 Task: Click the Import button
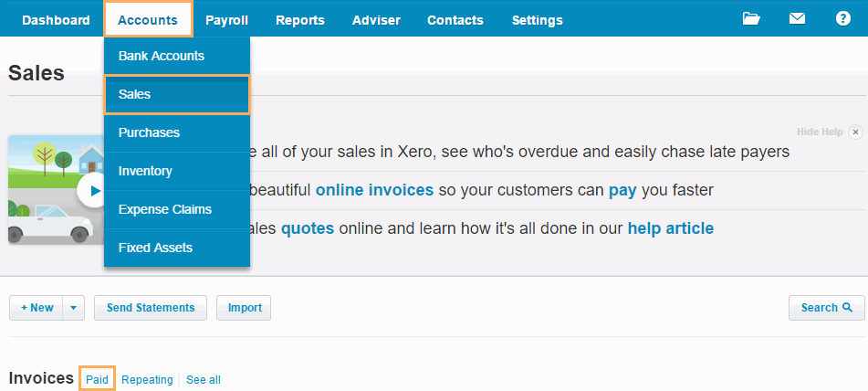(x=244, y=308)
